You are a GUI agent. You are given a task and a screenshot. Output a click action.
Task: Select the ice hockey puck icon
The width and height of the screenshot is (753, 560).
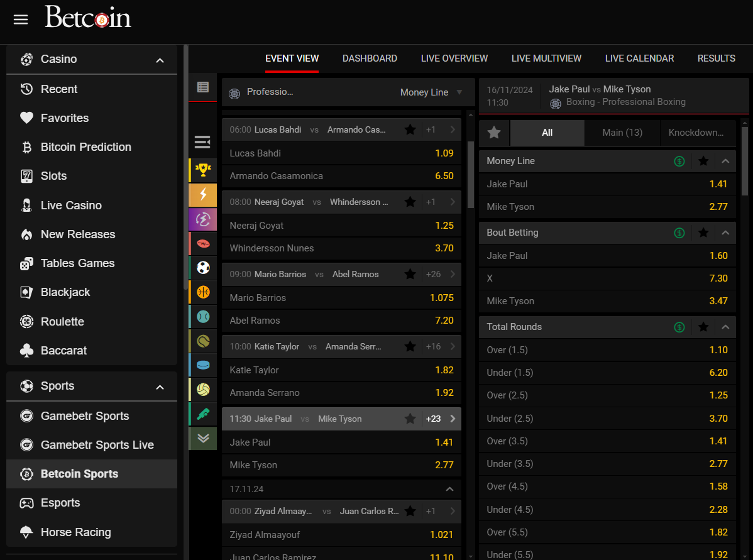pyautogui.click(x=203, y=365)
